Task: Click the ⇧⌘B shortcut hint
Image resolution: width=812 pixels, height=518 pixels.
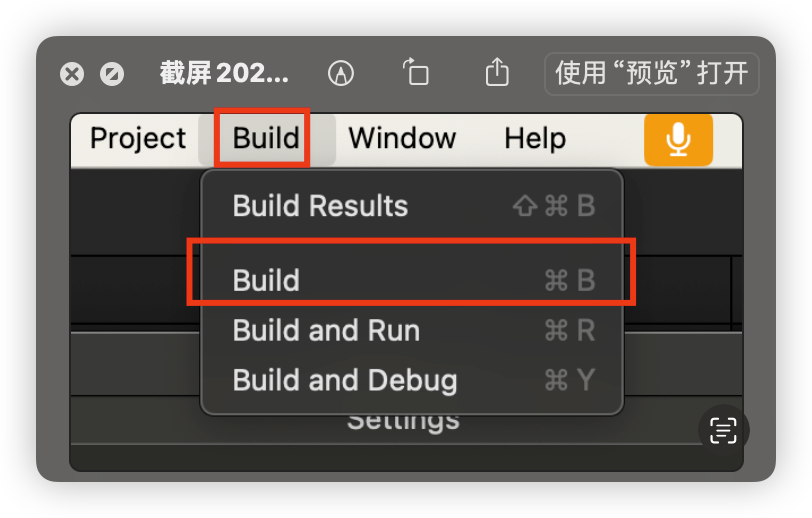Action: point(554,206)
